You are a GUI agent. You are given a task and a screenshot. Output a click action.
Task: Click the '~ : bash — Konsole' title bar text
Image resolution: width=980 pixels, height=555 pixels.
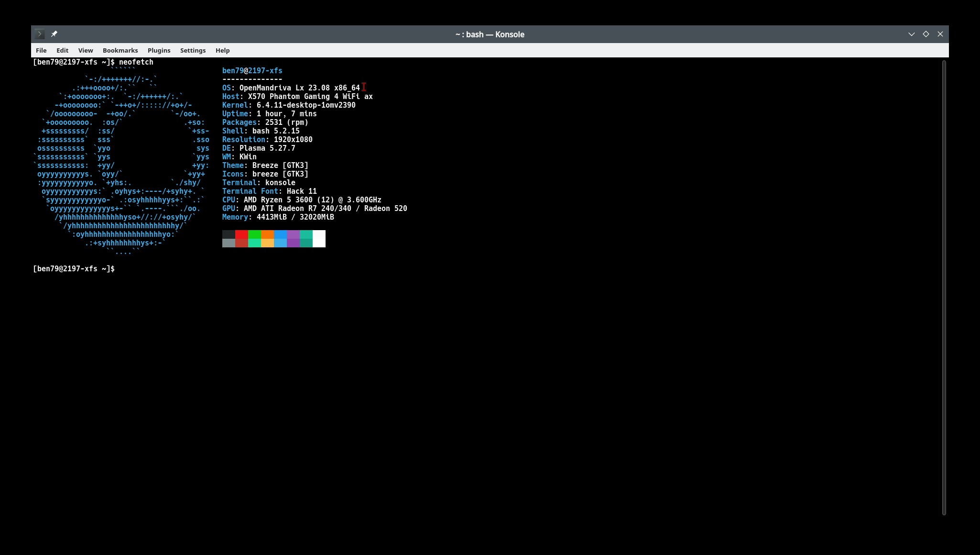(490, 34)
